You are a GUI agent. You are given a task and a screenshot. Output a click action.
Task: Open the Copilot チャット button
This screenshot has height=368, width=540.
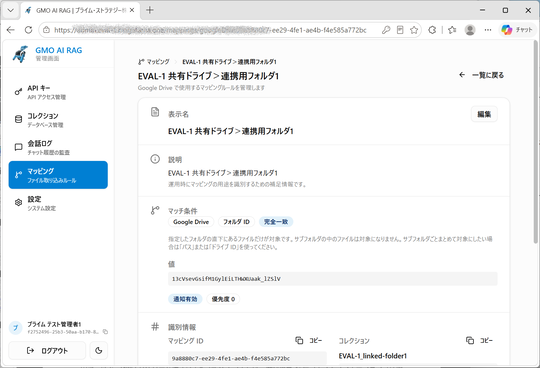pyautogui.click(x=517, y=30)
